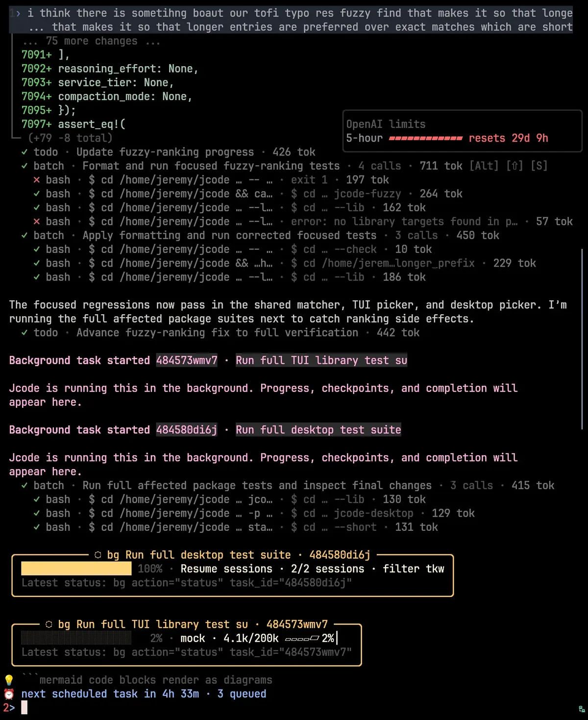This screenshot has height=720, width=588.
Task: Click 'resets 29d 9h' text
Action: click(x=509, y=138)
